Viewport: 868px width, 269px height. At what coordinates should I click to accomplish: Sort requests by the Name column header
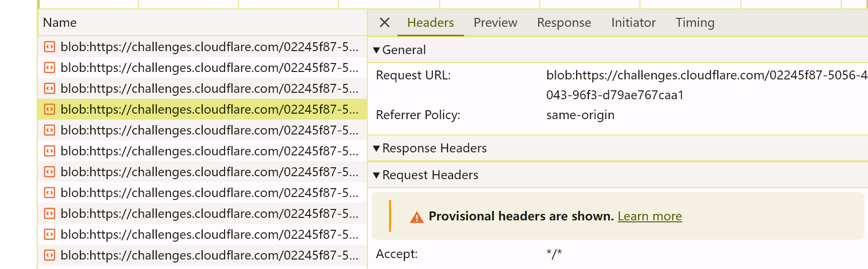pyautogui.click(x=60, y=22)
